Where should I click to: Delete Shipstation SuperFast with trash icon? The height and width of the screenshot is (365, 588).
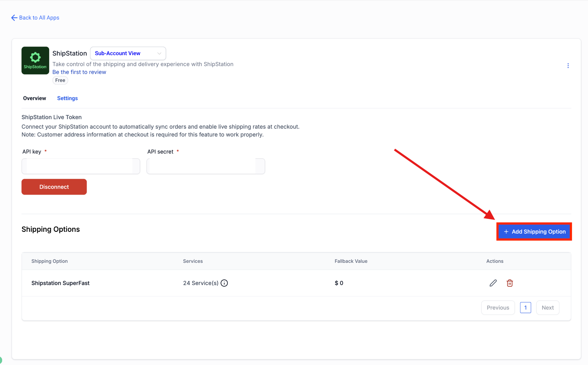(510, 283)
